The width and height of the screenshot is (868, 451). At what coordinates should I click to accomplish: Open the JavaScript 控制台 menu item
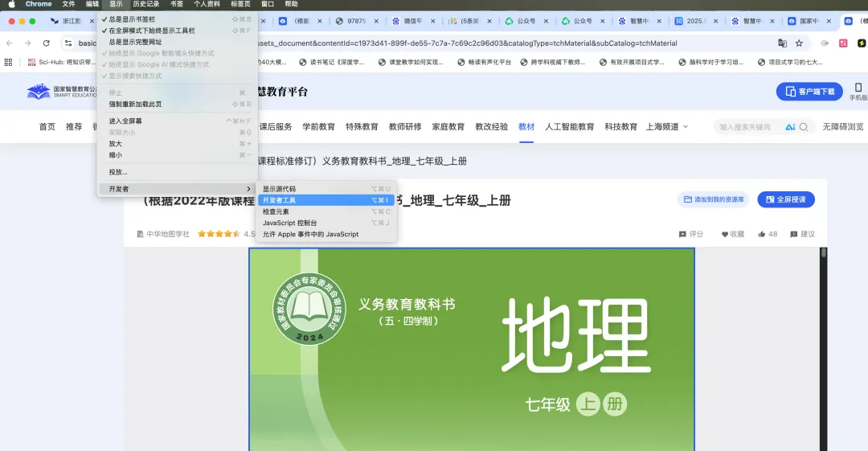tap(326, 223)
